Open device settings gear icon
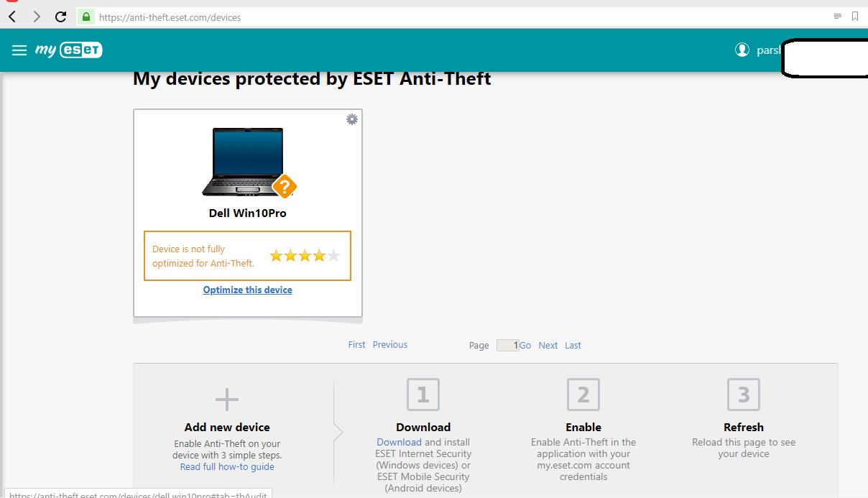The height and width of the screenshot is (498, 868). click(x=352, y=119)
